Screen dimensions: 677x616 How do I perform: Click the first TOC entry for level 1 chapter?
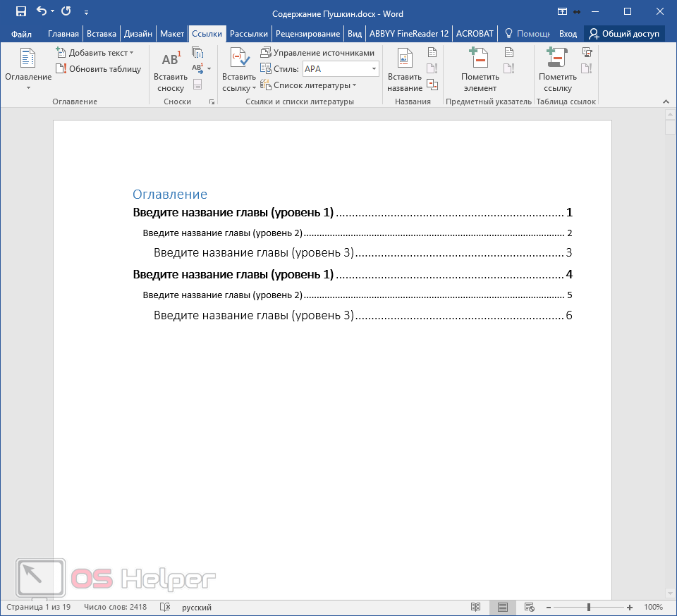click(x=233, y=213)
